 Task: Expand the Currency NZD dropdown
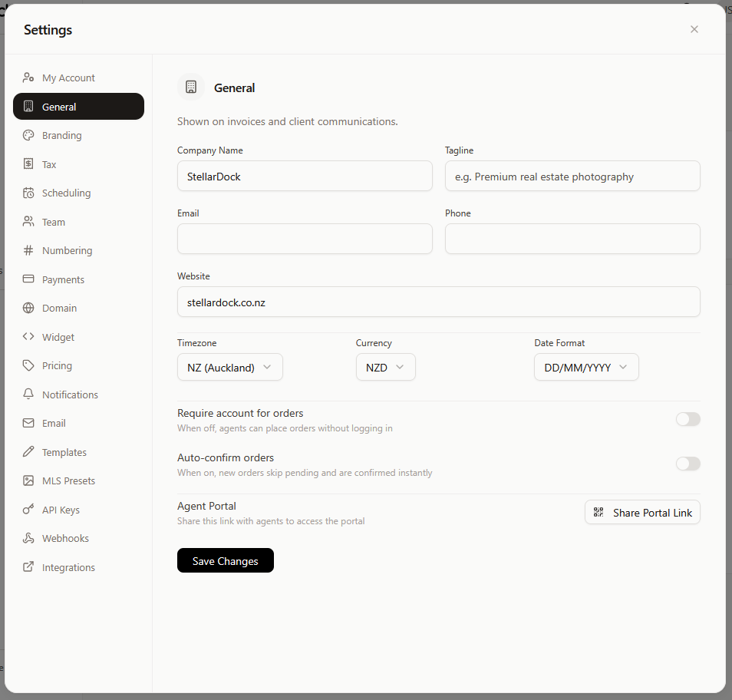[x=385, y=367]
